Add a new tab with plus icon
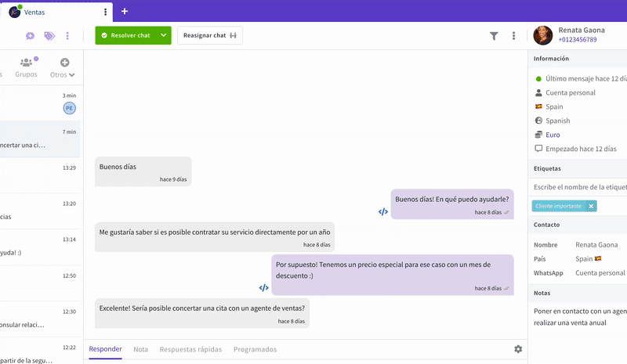 click(125, 11)
